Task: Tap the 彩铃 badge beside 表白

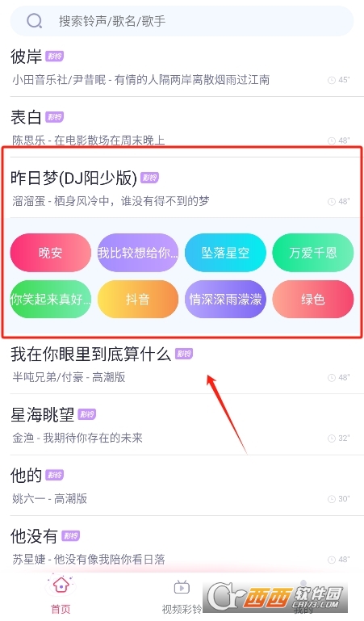Action: coord(54,117)
